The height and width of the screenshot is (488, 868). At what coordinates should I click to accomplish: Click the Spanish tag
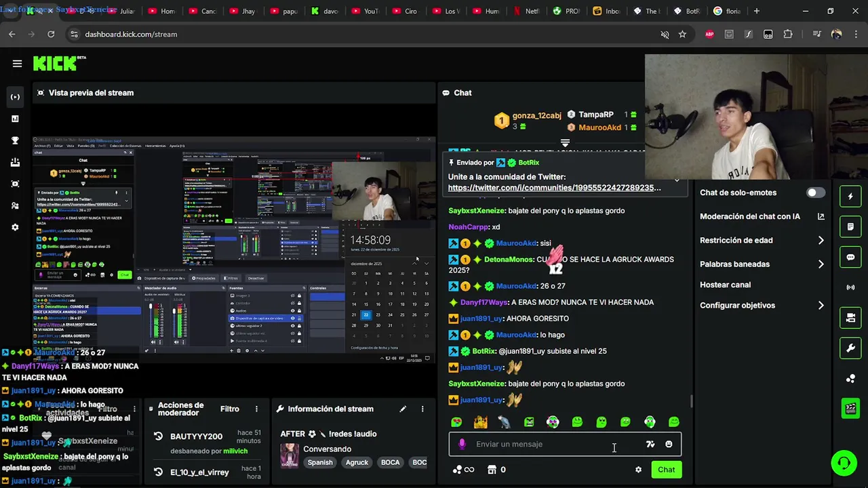[x=320, y=462]
